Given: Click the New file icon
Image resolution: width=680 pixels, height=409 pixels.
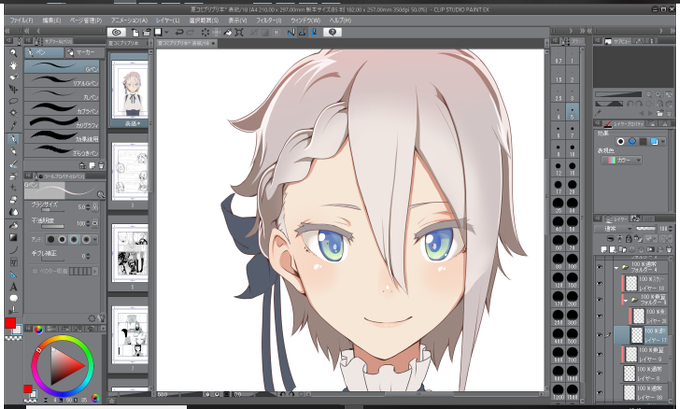Looking at the screenshot, I should [135, 32].
